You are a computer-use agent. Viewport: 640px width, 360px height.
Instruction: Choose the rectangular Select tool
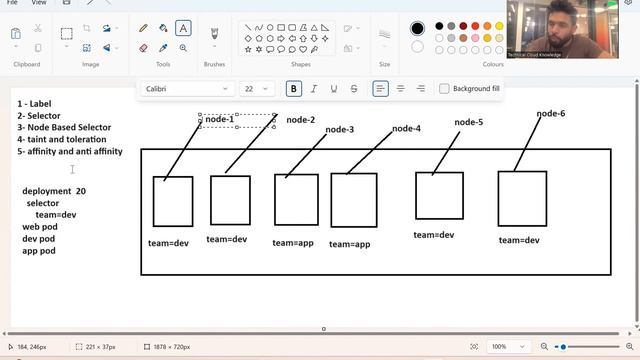(x=67, y=33)
